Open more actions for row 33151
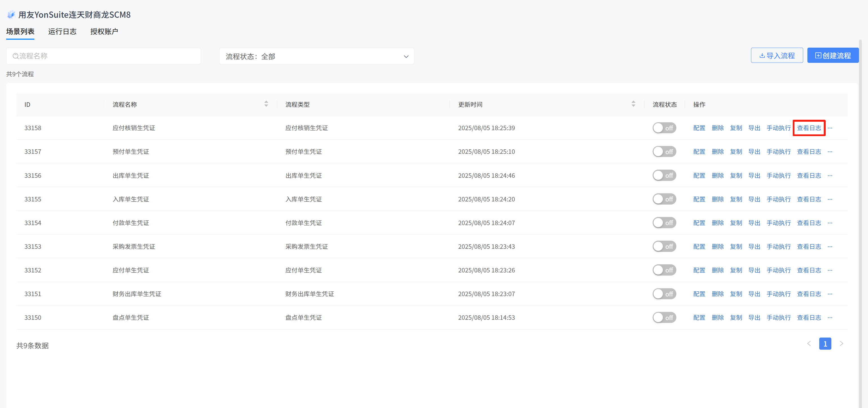 coord(830,294)
